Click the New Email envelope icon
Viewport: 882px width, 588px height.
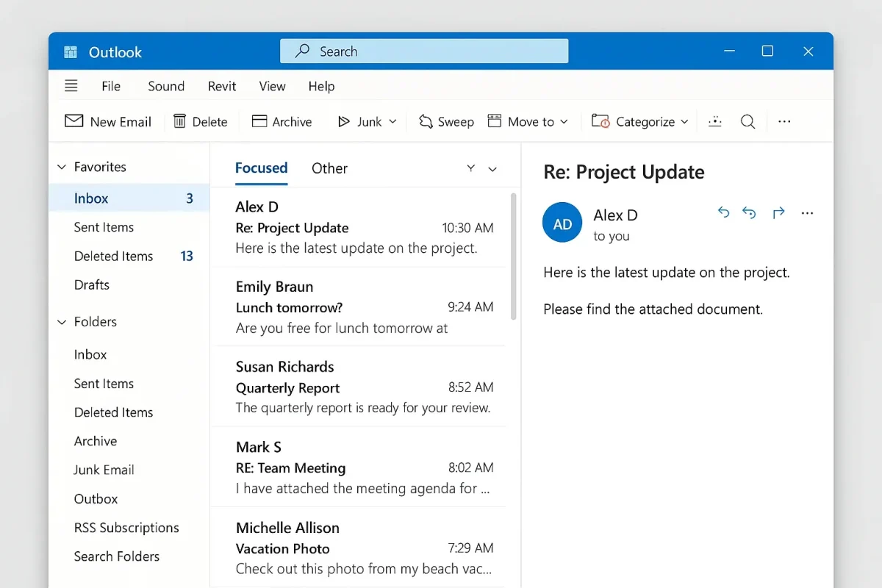tap(73, 121)
